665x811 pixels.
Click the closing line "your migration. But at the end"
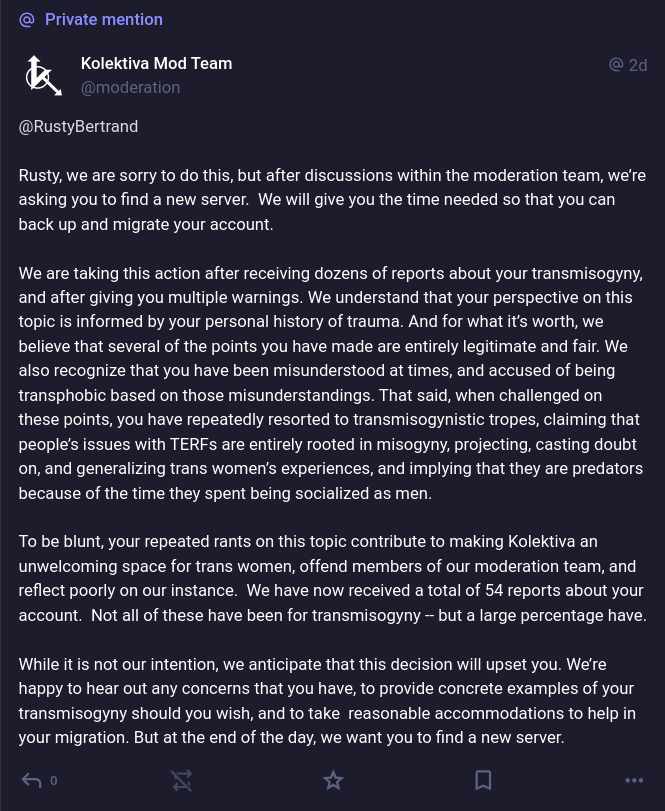point(291,738)
